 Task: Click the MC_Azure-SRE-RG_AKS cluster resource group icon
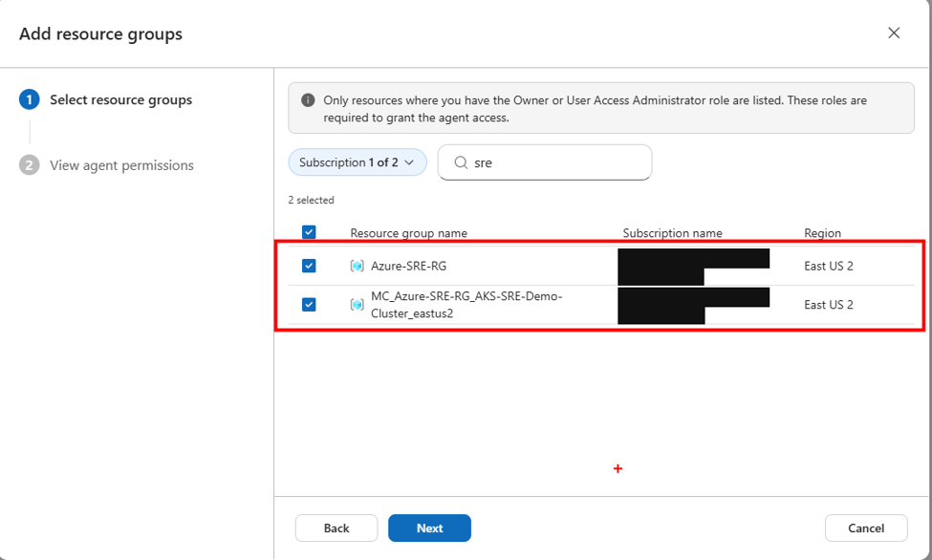click(357, 305)
